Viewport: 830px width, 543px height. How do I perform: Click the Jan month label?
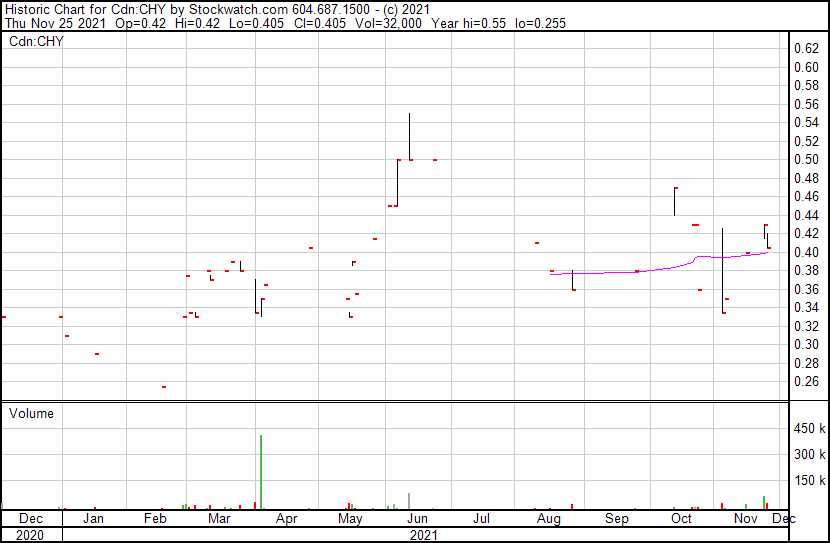(x=93, y=518)
